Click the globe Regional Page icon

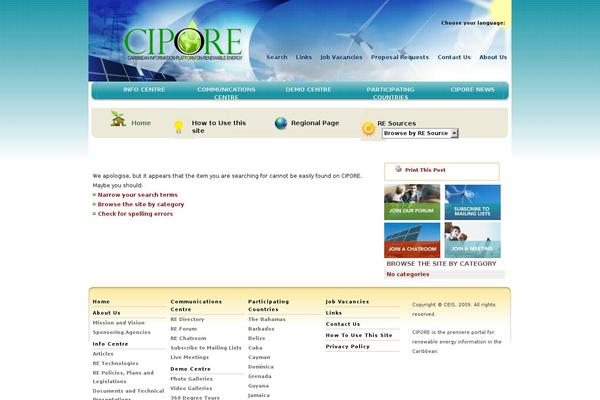click(x=281, y=123)
